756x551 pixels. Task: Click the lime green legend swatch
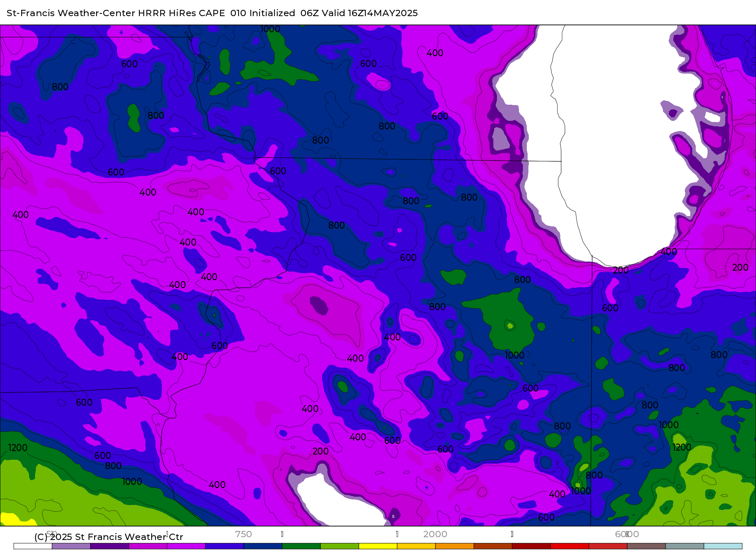coord(339,546)
